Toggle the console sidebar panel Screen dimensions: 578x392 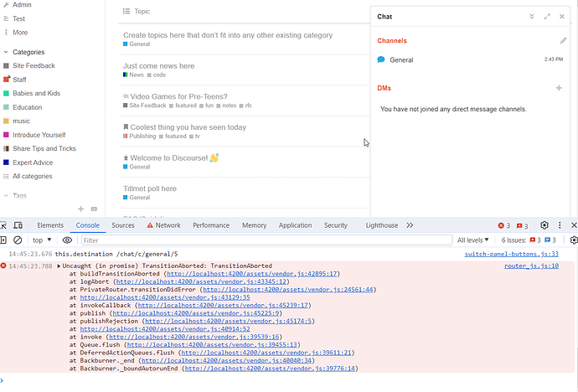click(x=3, y=240)
